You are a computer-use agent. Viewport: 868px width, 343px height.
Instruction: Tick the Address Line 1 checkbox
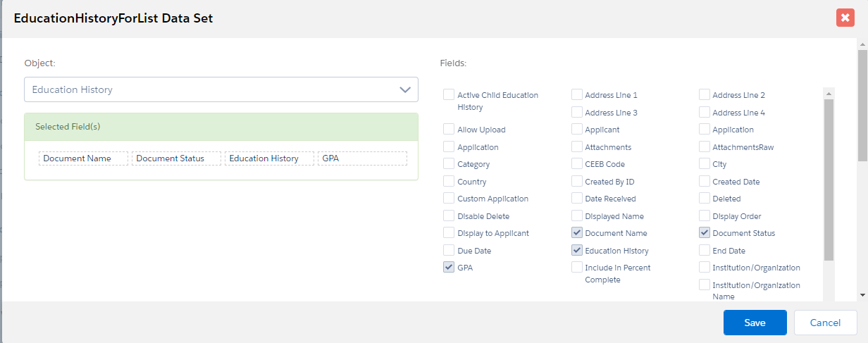coord(577,95)
